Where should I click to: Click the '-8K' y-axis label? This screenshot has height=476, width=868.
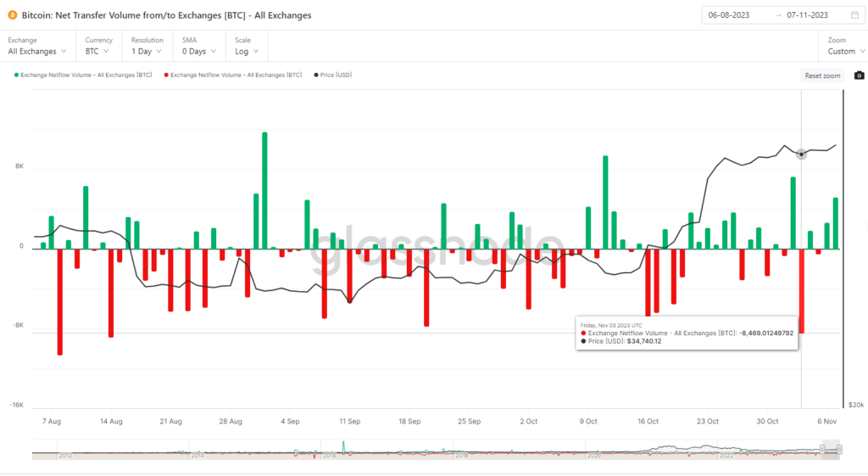19,325
